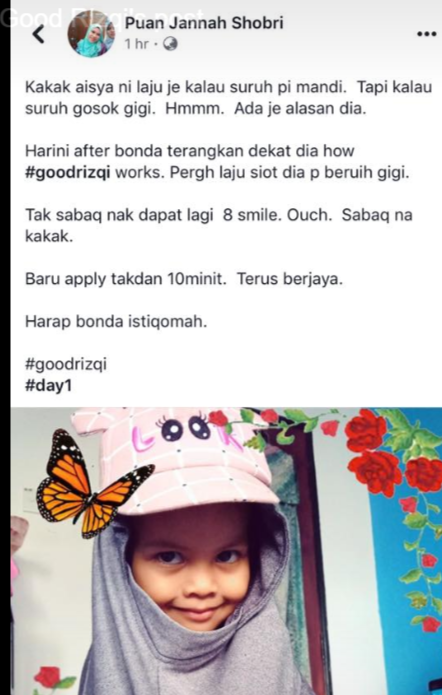Click the globe public privacy icon

pyautogui.click(x=170, y=44)
